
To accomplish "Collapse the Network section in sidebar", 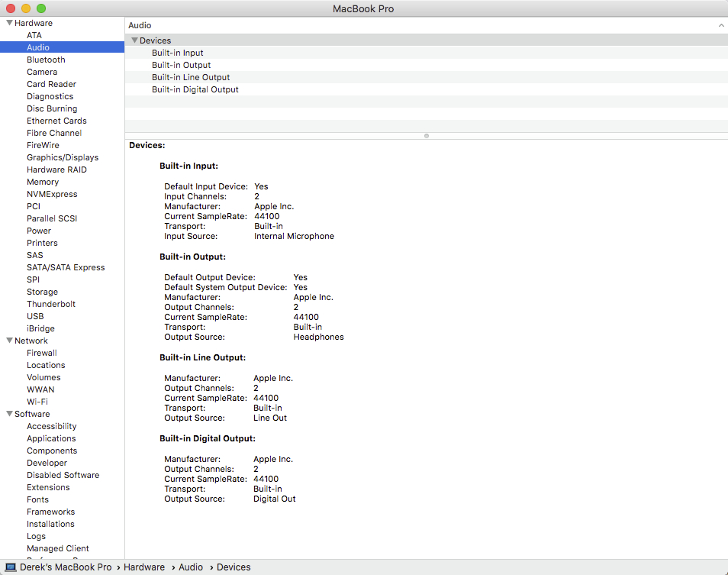I will [x=9, y=341].
